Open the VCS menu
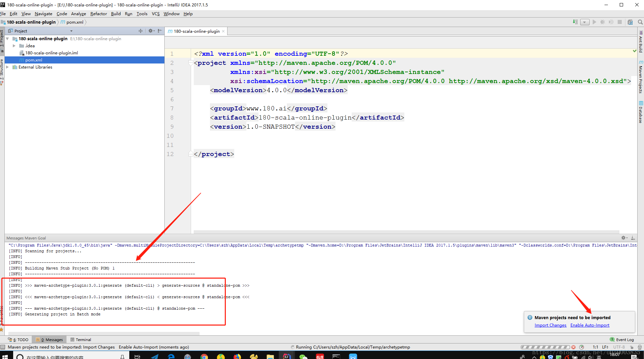The width and height of the screenshot is (644, 359). [156, 14]
